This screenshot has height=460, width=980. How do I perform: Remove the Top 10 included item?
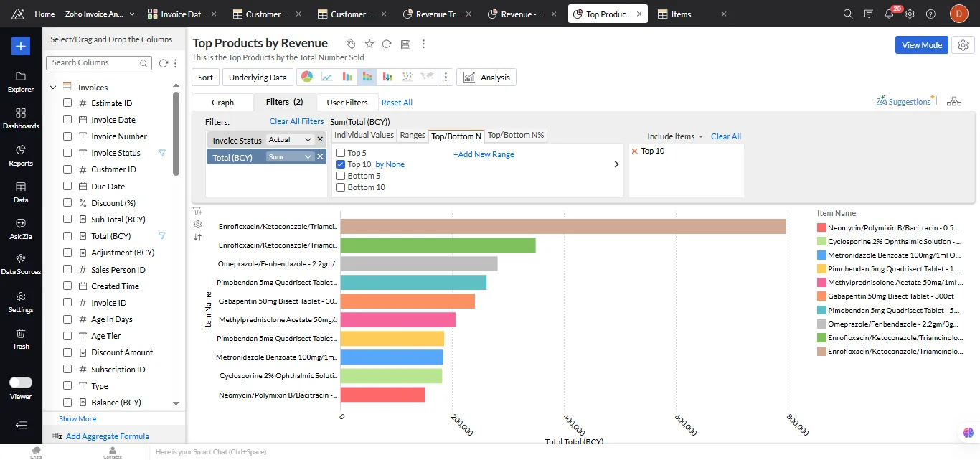tap(634, 151)
